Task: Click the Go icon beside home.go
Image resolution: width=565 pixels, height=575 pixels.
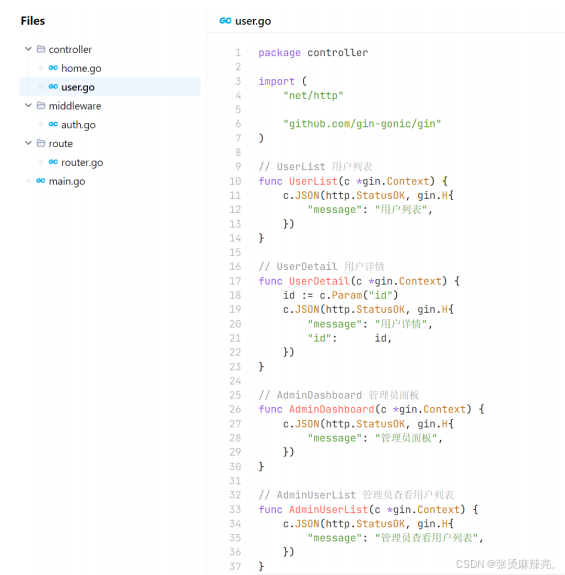Action: click(53, 68)
